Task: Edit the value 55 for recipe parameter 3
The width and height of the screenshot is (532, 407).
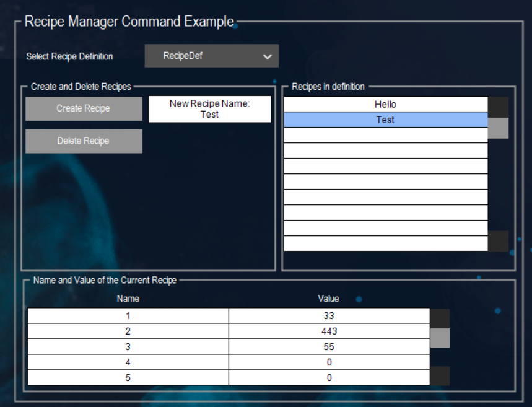Action: pyautogui.click(x=328, y=346)
